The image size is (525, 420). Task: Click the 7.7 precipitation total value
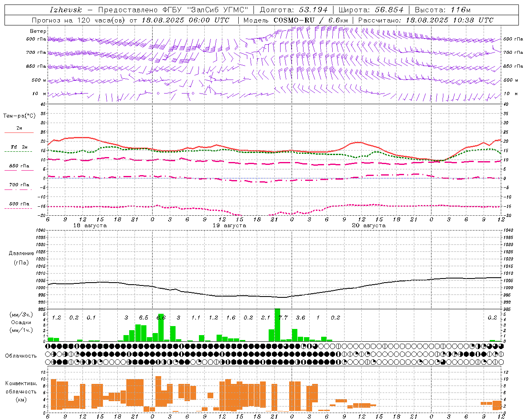283,318
